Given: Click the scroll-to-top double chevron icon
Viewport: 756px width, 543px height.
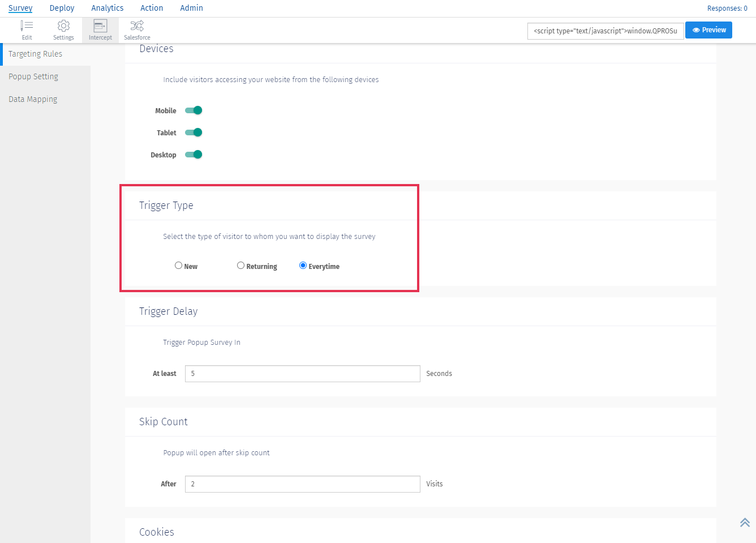Looking at the screenshot, I should coord(745,522).
